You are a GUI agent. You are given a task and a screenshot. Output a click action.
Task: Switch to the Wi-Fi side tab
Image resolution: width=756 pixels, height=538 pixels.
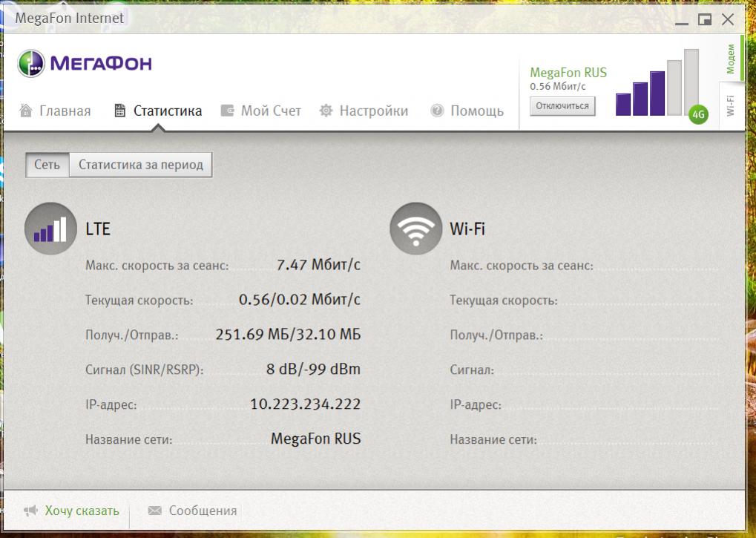731,105
